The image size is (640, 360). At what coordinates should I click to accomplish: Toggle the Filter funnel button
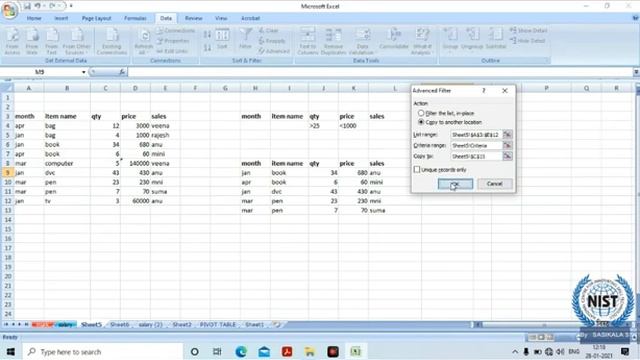point(245,39)
